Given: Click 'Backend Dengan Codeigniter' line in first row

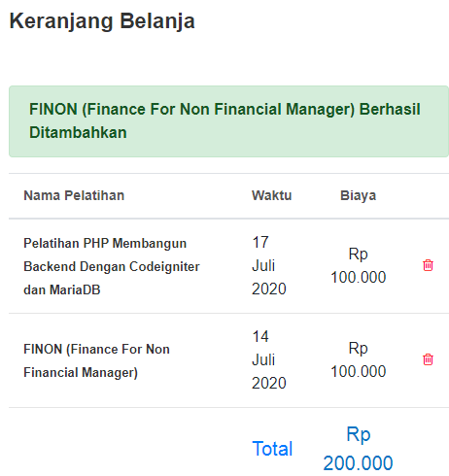Looking at the screenshot, I should [112, 266].
